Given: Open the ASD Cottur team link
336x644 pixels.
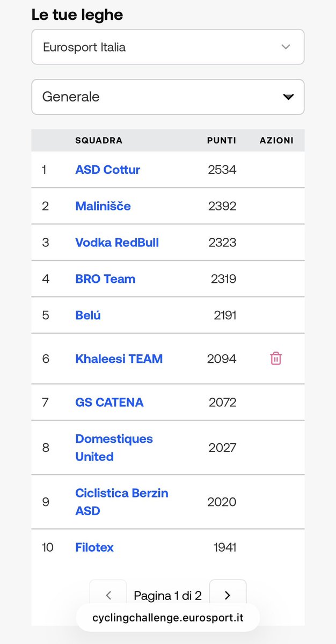Looking at the screenshot, I should pyautogui.click(x=107, y=170).
